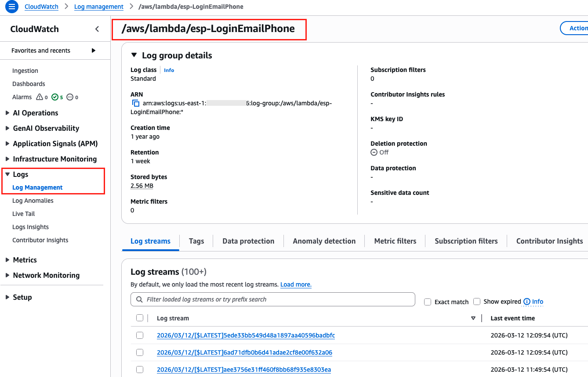Screen dimensions: 588x377
Task: Go to CloudWatch via breadcrumb
Action: (x=41, y=7)
